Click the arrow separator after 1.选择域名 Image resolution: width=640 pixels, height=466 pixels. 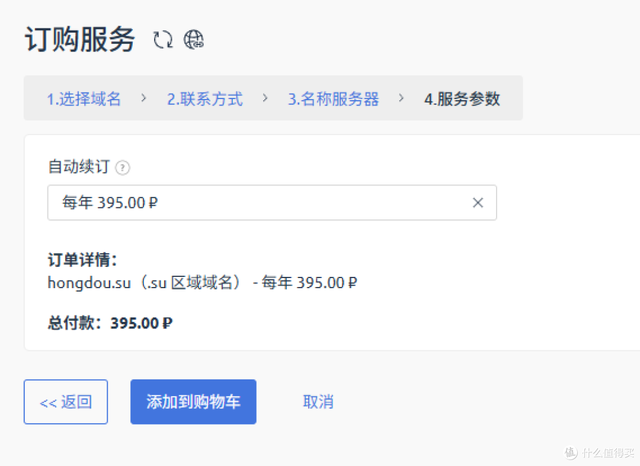(x=144, y=98)
